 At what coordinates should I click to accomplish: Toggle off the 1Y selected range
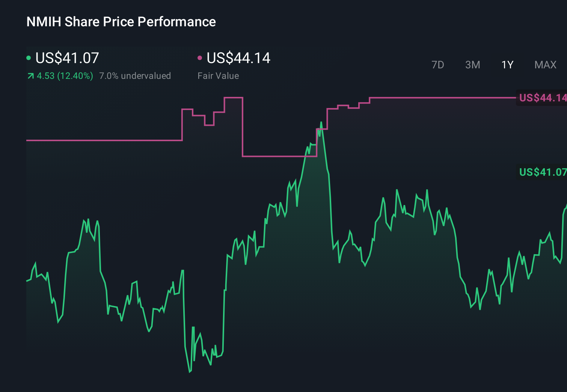coord(507,65)
